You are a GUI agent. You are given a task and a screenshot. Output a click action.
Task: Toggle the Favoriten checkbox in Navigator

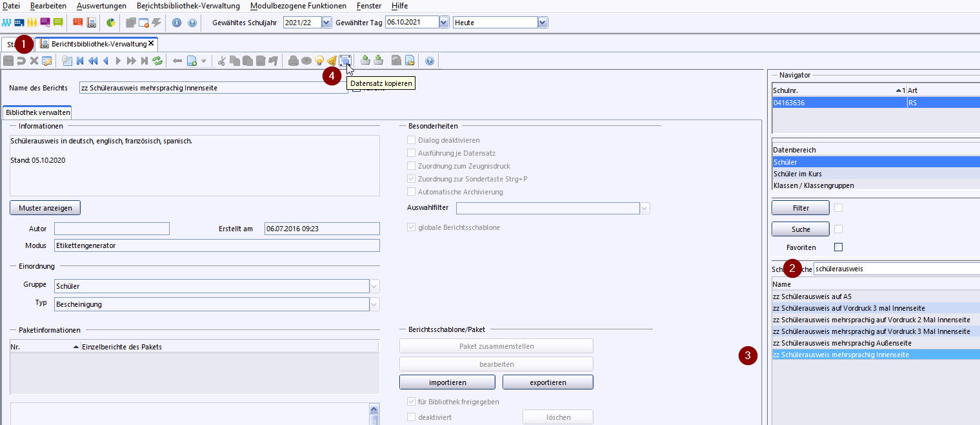pos(839,247)
